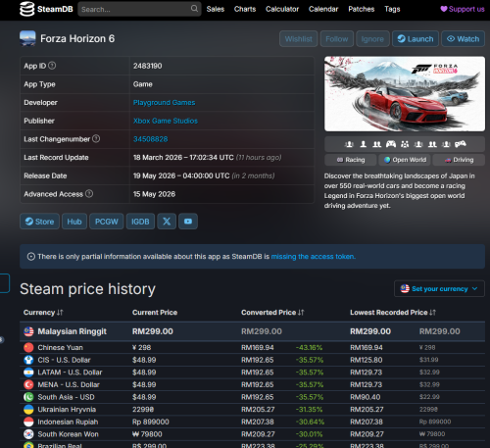Image resolution: width=490 pixels, height=448 pixels.
Task: Click the Follow button
Action: pyautogui.click(x=337, y=39)
